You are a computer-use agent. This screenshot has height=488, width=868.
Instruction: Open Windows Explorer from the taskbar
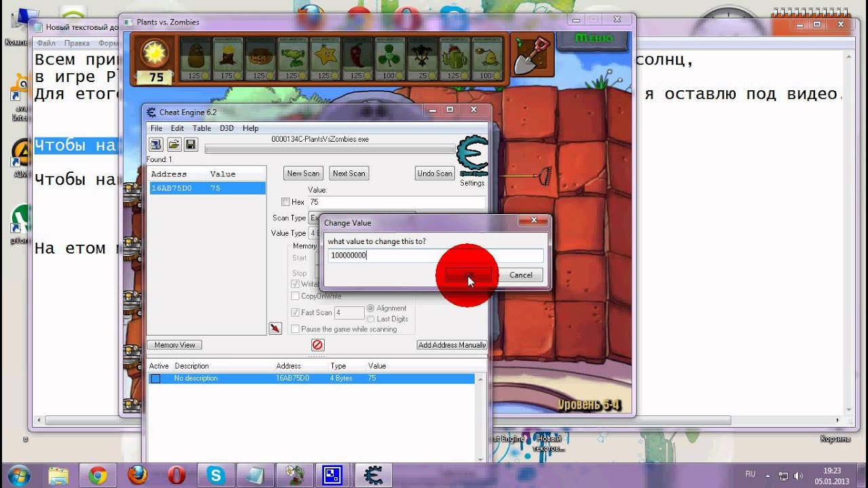[58, 476]
